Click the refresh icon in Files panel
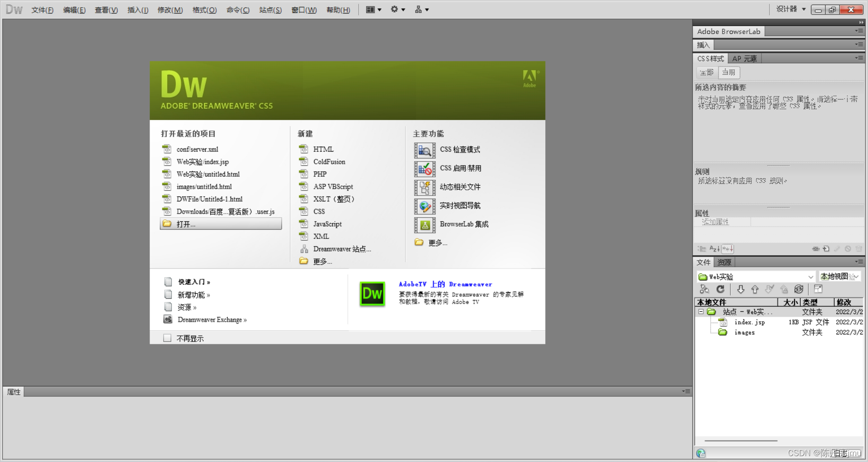The width and height of the screenshot is (868, 462). tap(721, 289)
